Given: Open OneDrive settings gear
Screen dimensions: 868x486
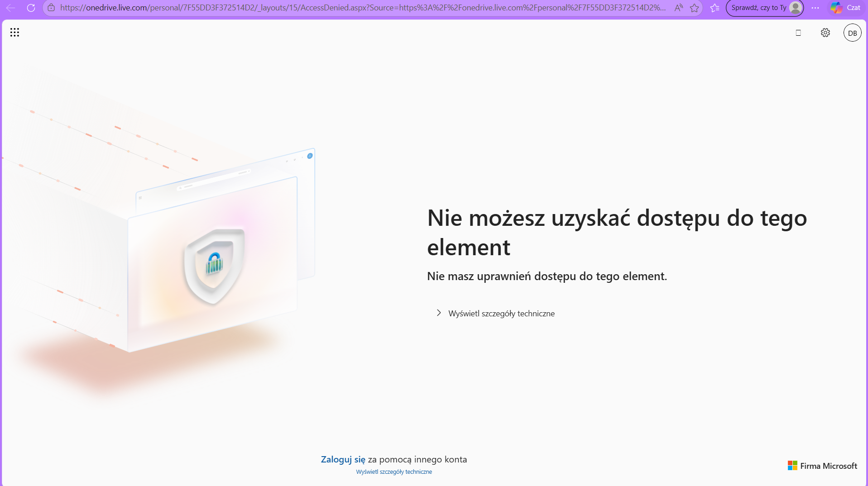Looking at the screenshot, I should point(825,33).
